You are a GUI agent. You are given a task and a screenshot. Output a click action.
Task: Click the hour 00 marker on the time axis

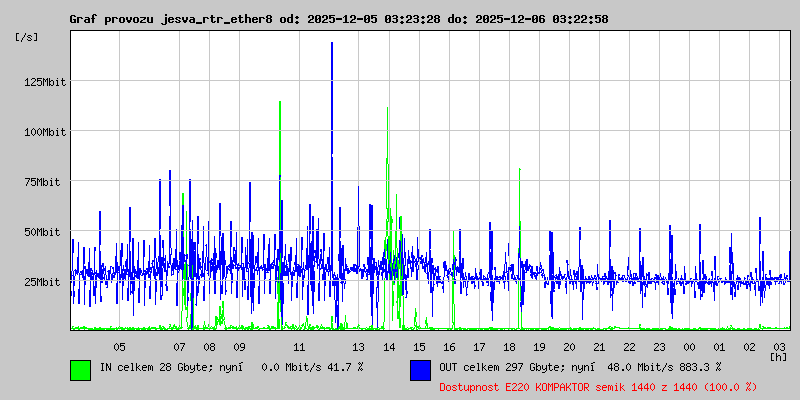(689, 346)
